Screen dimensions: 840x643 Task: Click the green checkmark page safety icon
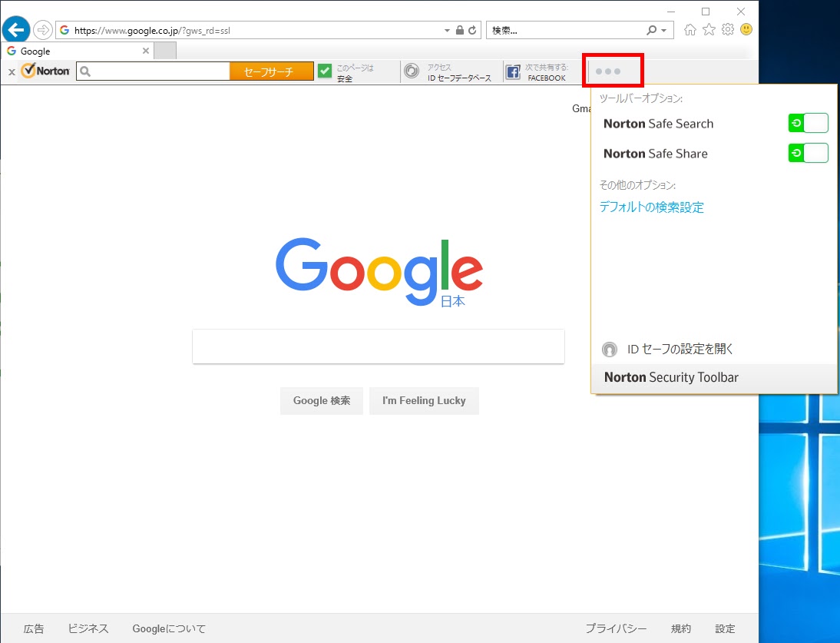click(x=325, y=71)
